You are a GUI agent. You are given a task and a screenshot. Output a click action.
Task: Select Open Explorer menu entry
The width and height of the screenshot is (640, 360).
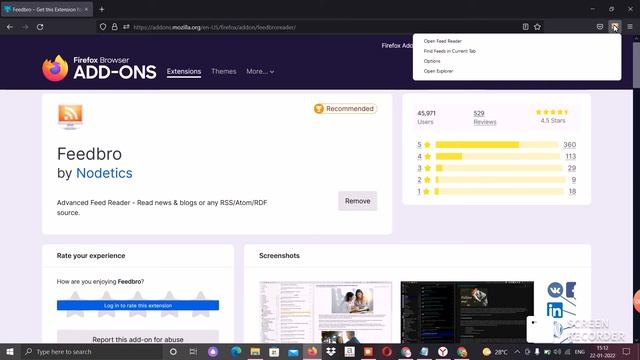tap(438, 71)
